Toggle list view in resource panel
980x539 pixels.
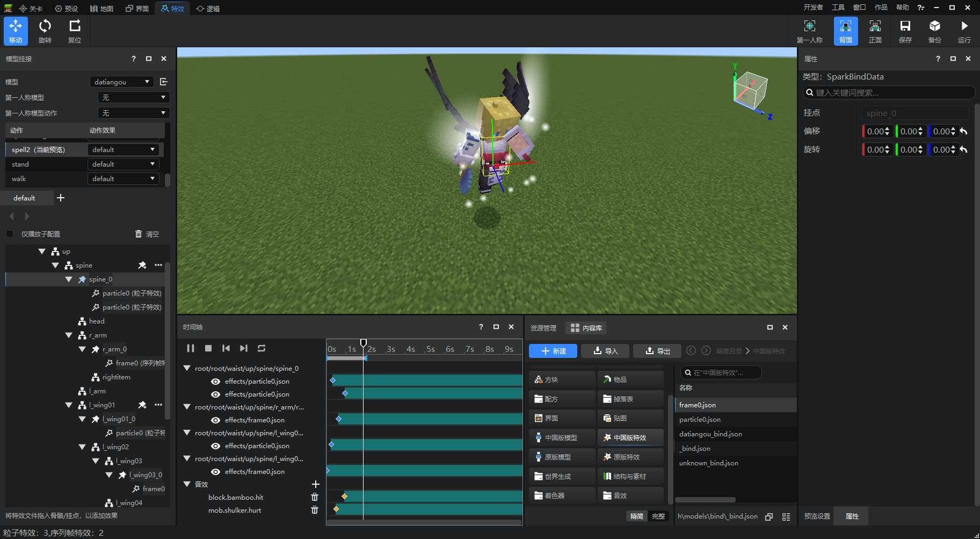(786, 516)
